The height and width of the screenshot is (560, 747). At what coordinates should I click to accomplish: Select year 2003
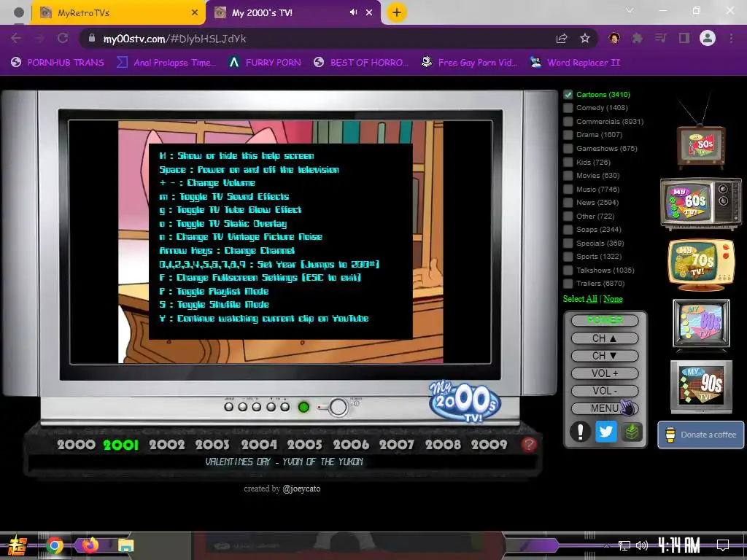pyautogui.click(x=212, y=445)
